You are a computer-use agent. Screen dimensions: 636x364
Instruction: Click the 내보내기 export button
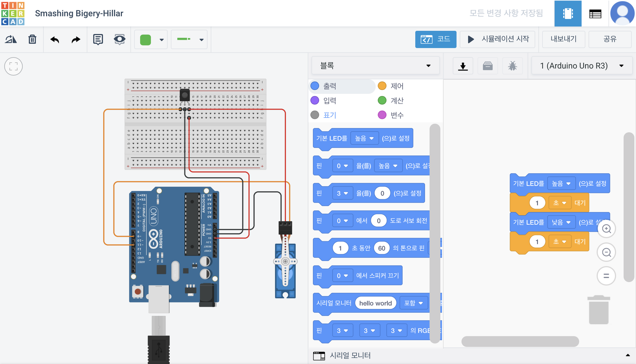563,39
